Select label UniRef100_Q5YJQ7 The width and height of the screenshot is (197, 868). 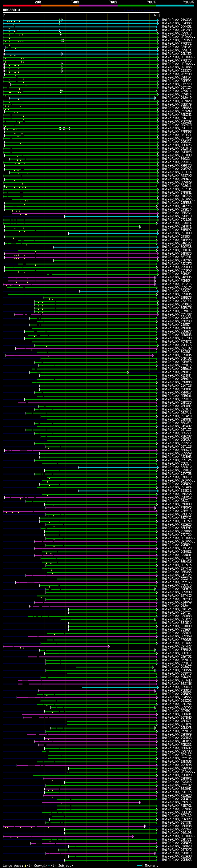coord(177,314)
